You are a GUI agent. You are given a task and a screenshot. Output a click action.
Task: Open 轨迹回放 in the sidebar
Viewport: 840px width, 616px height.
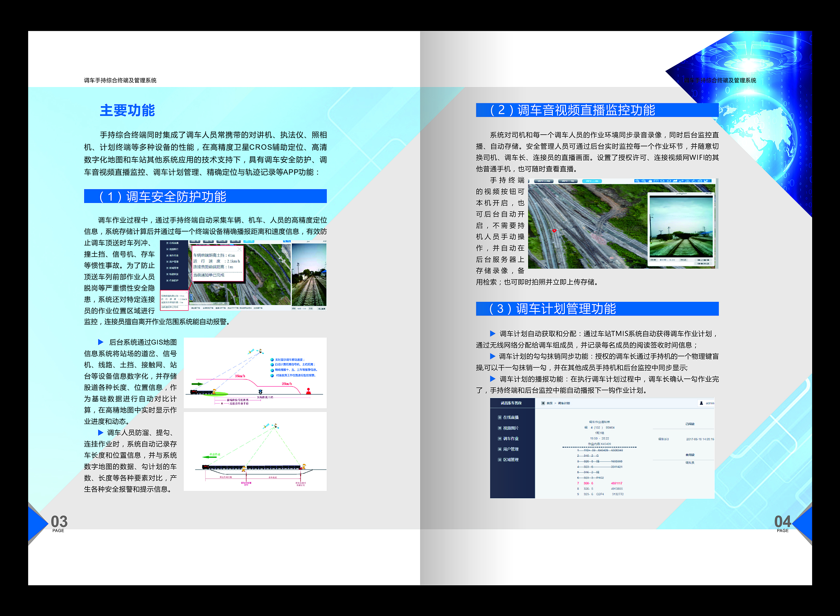click(173, 274)
